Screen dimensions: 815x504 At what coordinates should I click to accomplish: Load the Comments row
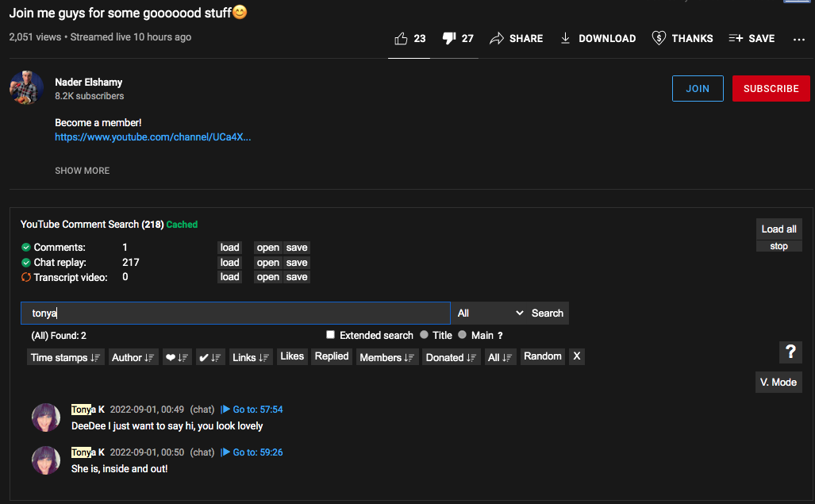pos(229,248)
